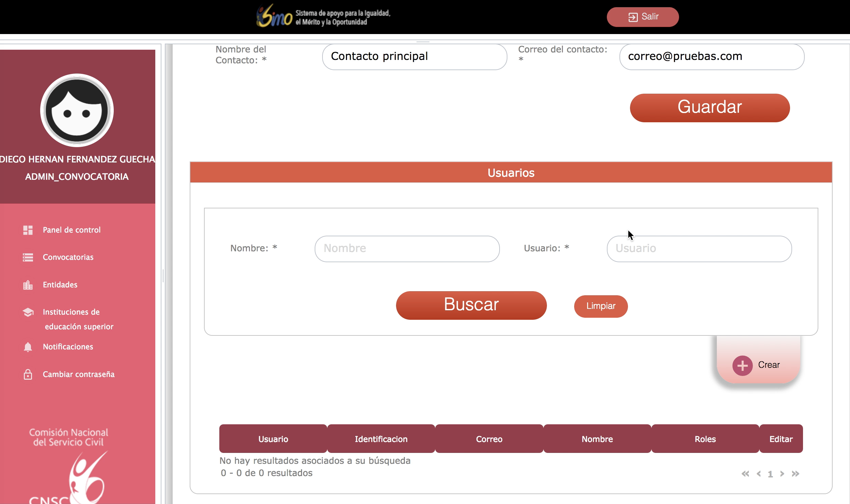Click the user avatar picture
The image size is (850, 504).
point(77,110)
